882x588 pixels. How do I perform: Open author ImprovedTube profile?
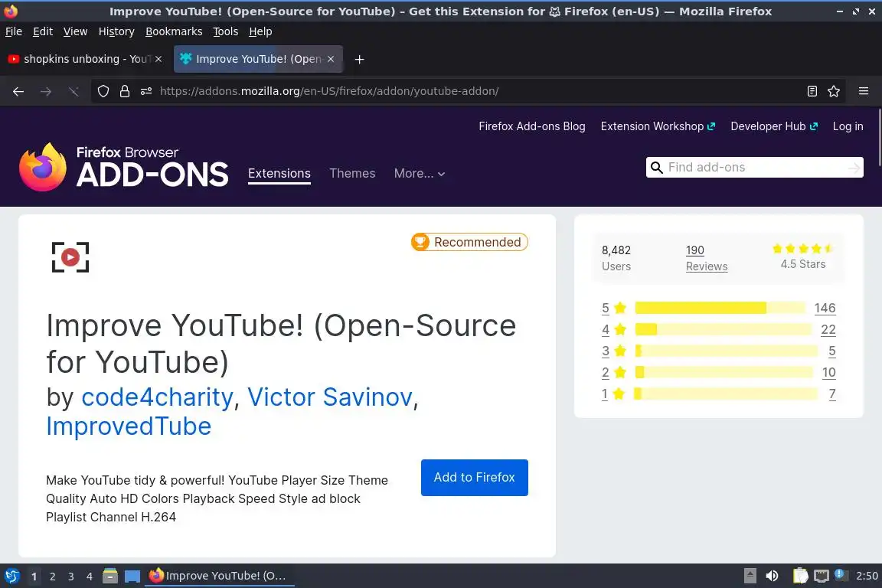point(129,426)
